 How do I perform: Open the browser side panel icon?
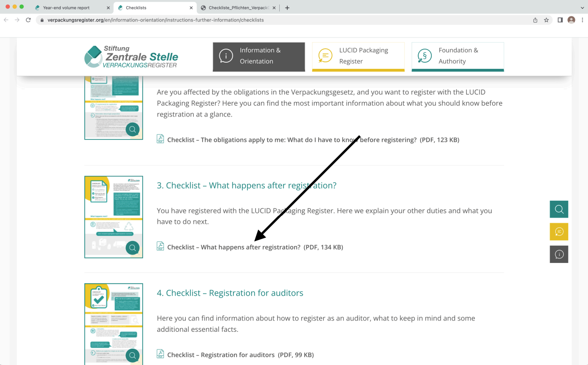tap(560, 20)
